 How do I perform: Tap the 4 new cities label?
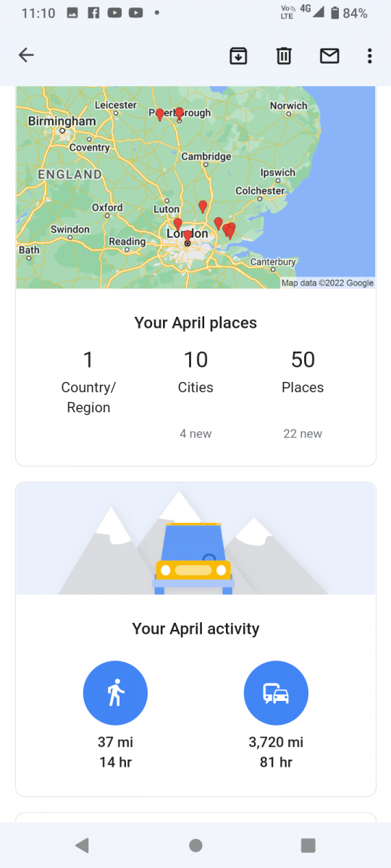point(195,434)
